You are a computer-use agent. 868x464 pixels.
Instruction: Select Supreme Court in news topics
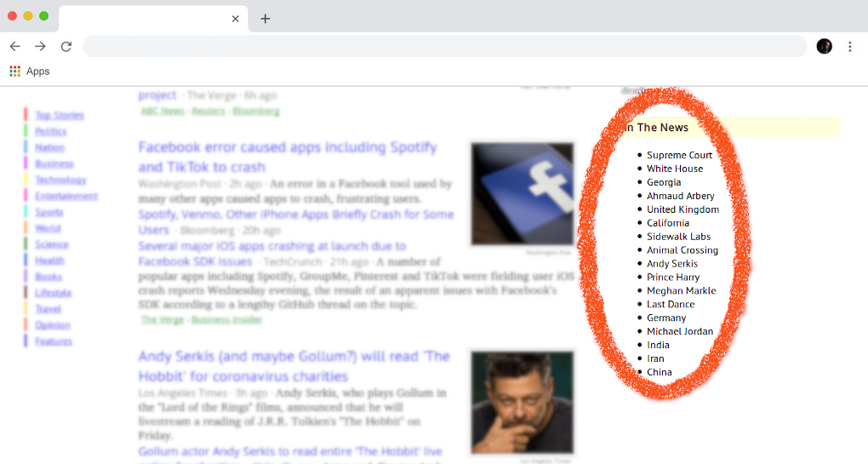[679, 155]
